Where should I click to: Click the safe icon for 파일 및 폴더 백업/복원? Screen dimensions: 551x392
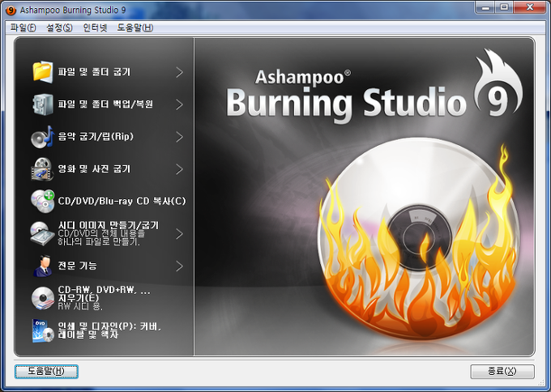coord(42,104)
